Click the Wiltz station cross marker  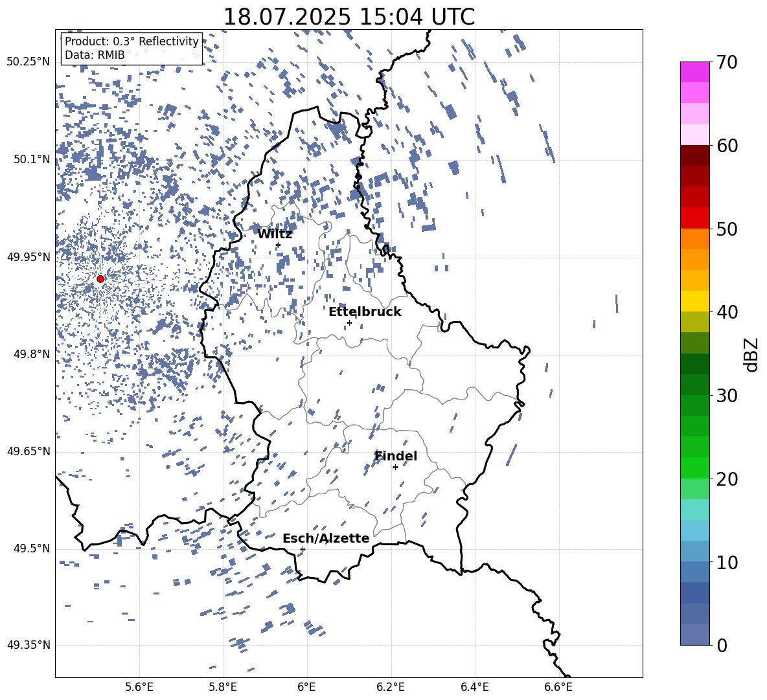coord(279,245)
